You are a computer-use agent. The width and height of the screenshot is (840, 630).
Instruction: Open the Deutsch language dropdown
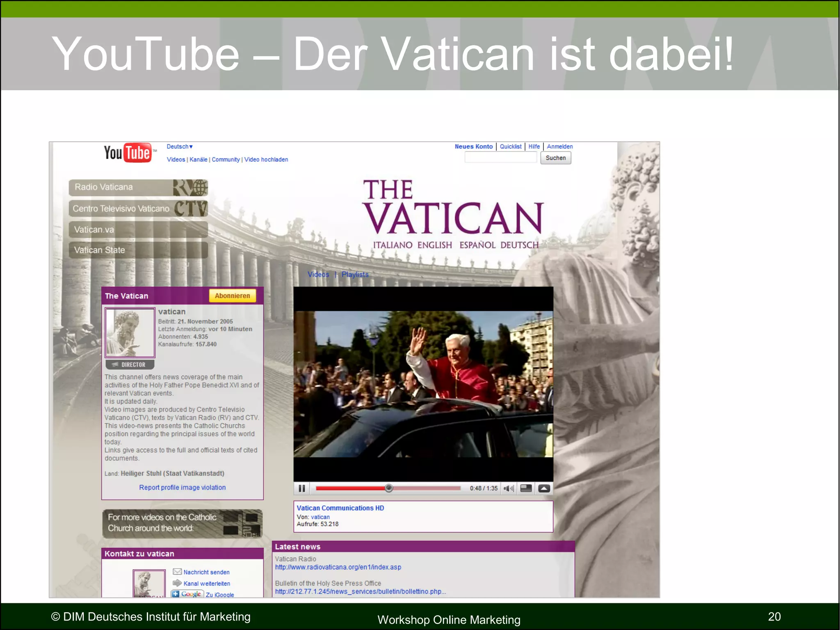(180, 147)
